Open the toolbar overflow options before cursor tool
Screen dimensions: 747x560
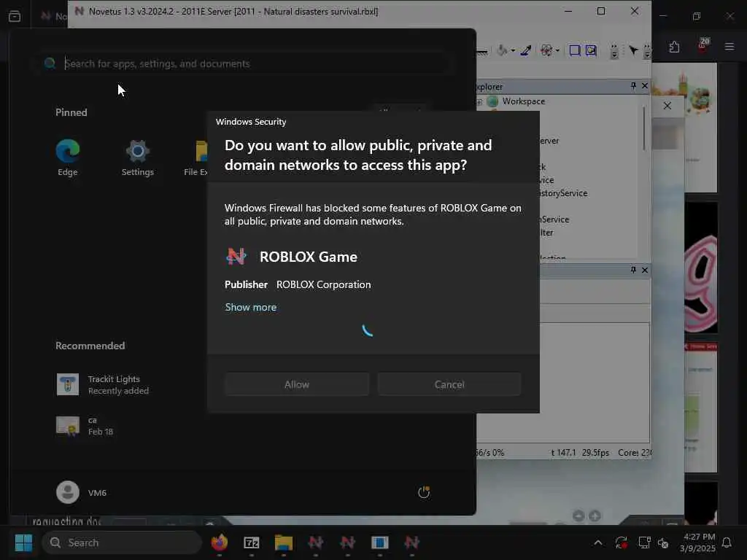pos(614,51)
